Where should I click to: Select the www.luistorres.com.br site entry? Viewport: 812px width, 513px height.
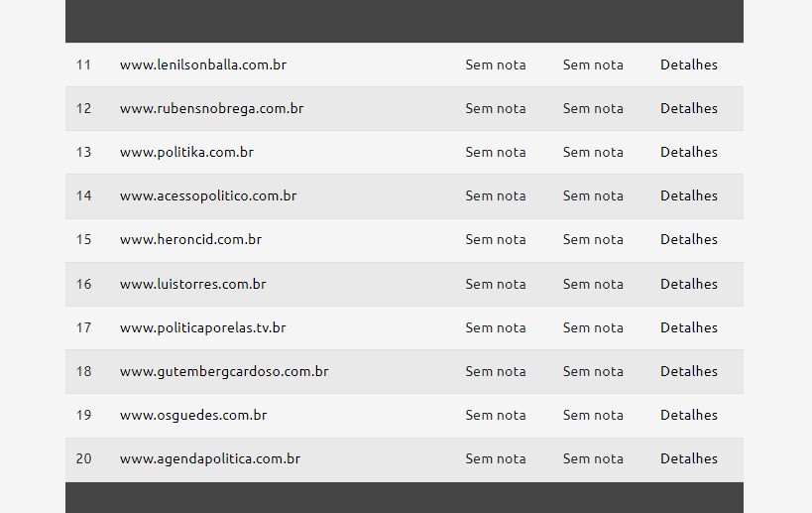coord(192,284)
